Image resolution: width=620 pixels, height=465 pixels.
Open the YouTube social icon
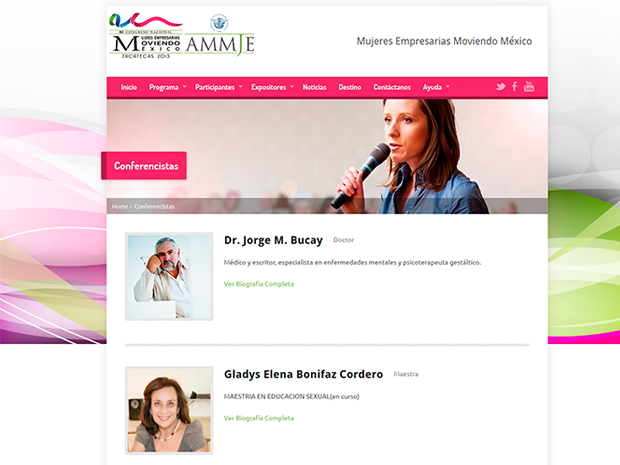(x=529, y=87)
